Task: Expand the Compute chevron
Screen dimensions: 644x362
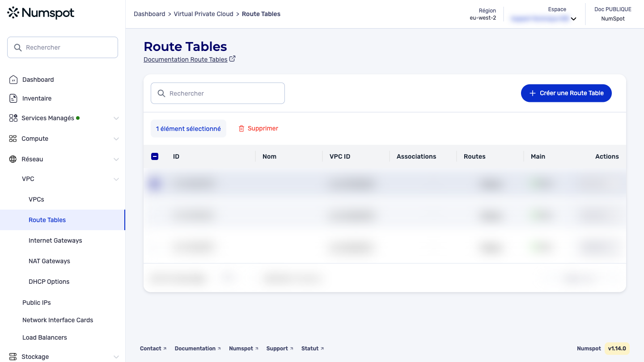Action: 116,139
